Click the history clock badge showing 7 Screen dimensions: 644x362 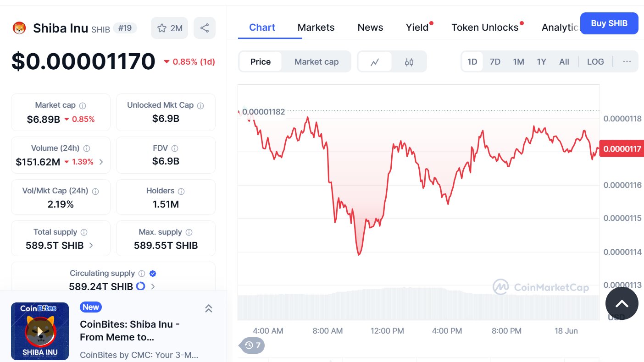tap(252, 345)
